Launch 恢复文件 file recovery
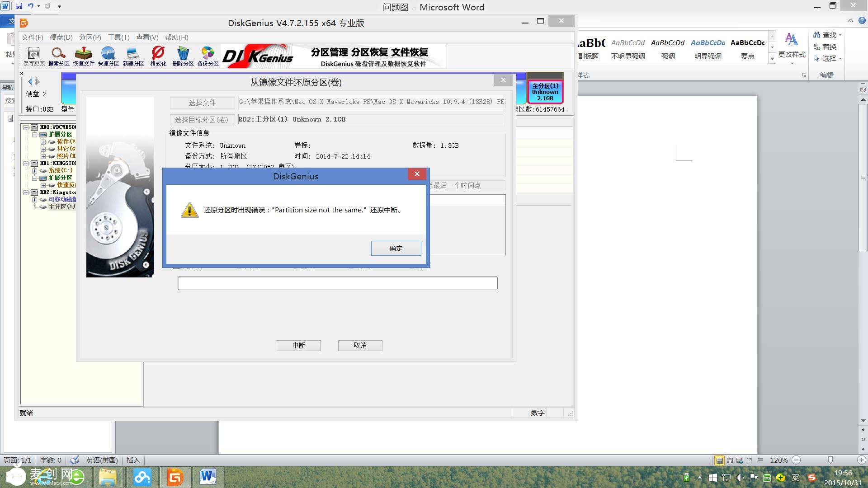Viewport: 868px width, 488px height. coord(83,56)
